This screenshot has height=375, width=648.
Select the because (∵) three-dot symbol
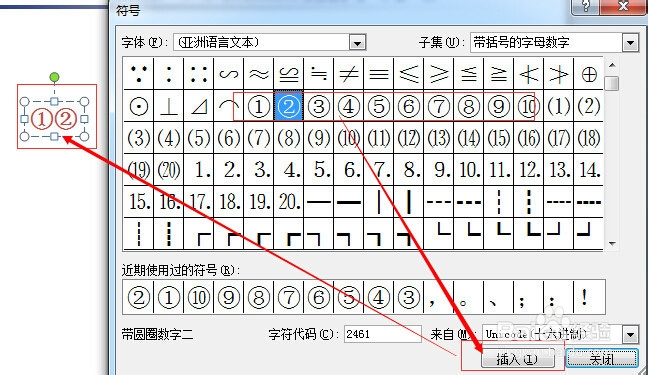click(x=139, y=74)
